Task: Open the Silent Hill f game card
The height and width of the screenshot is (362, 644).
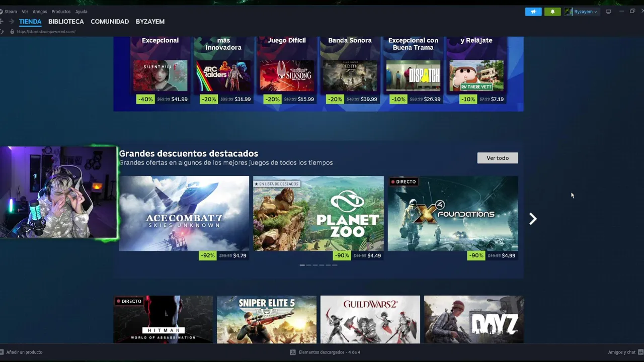Action: 160,75
